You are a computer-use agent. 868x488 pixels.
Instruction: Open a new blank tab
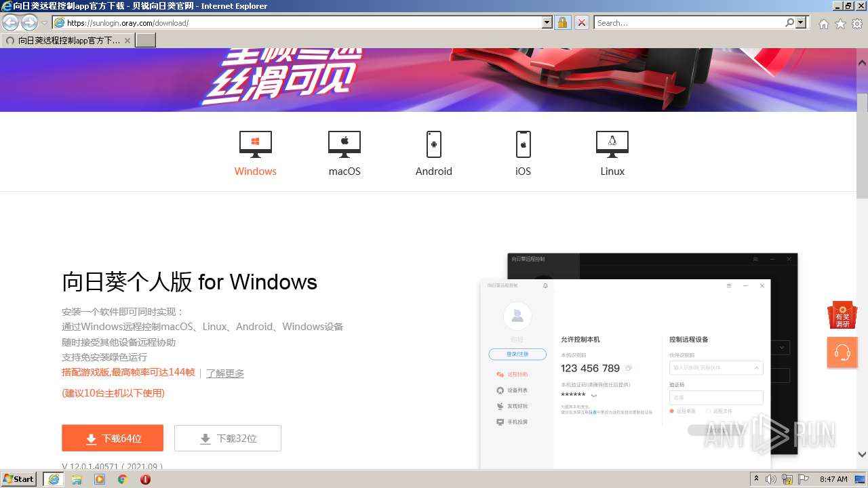coord(146,40)
